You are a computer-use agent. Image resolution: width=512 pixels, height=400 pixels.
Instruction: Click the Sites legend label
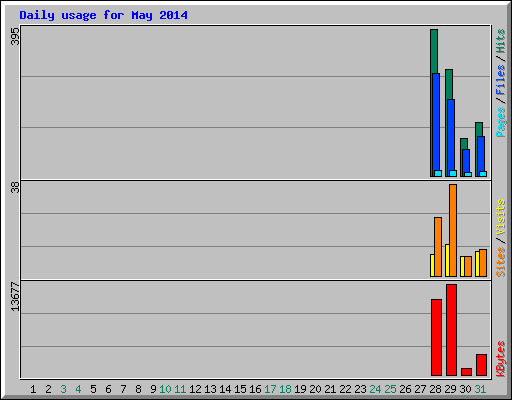pos(501,262)
